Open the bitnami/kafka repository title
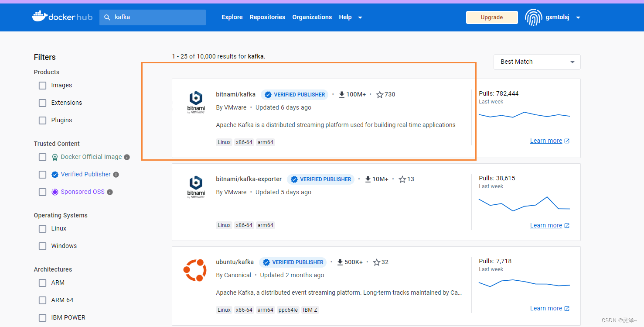The height and width of the screenshot is (327, 644). [236, 95]
